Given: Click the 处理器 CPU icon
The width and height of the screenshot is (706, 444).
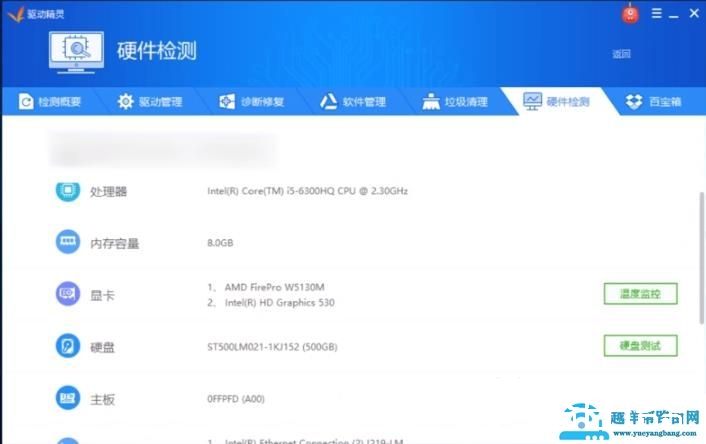Looking at the screenshot, I should click(68, 191).
